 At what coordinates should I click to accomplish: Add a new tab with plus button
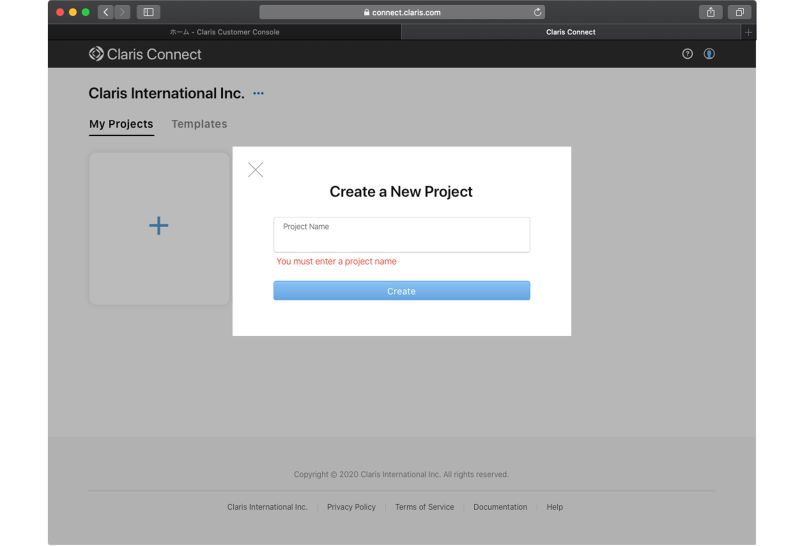point(748,32)
